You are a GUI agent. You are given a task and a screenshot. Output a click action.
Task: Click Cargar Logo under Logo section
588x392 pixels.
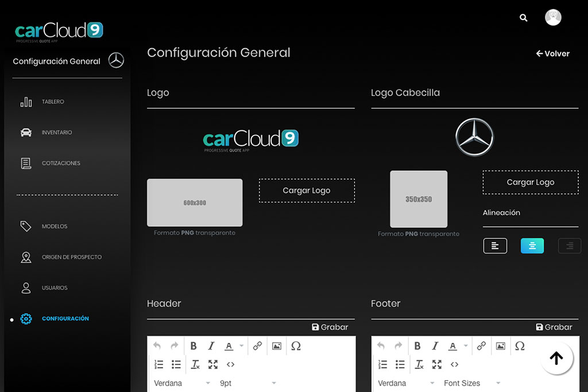tap(307, 191)
